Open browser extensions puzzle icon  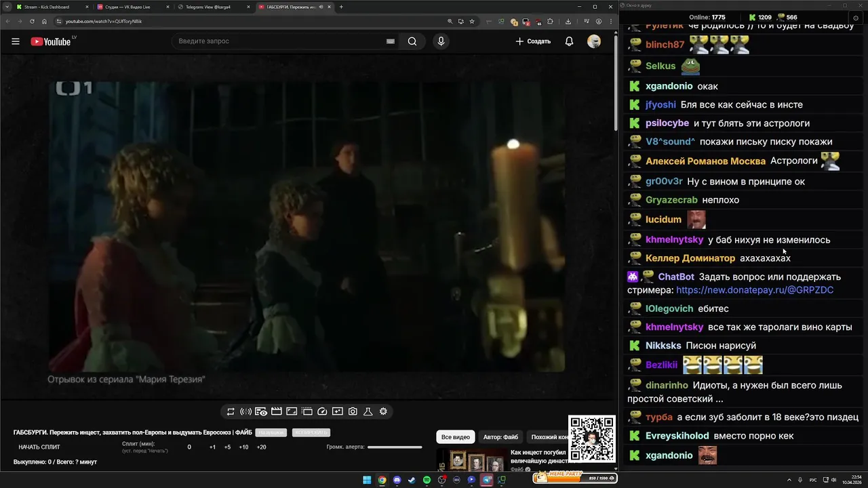pos(550,21)
